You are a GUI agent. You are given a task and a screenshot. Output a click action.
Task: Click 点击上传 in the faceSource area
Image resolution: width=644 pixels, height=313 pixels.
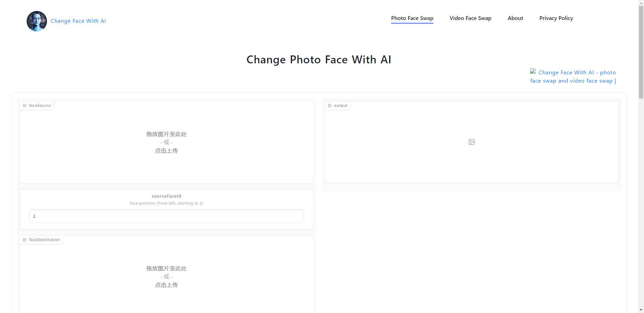166,150
